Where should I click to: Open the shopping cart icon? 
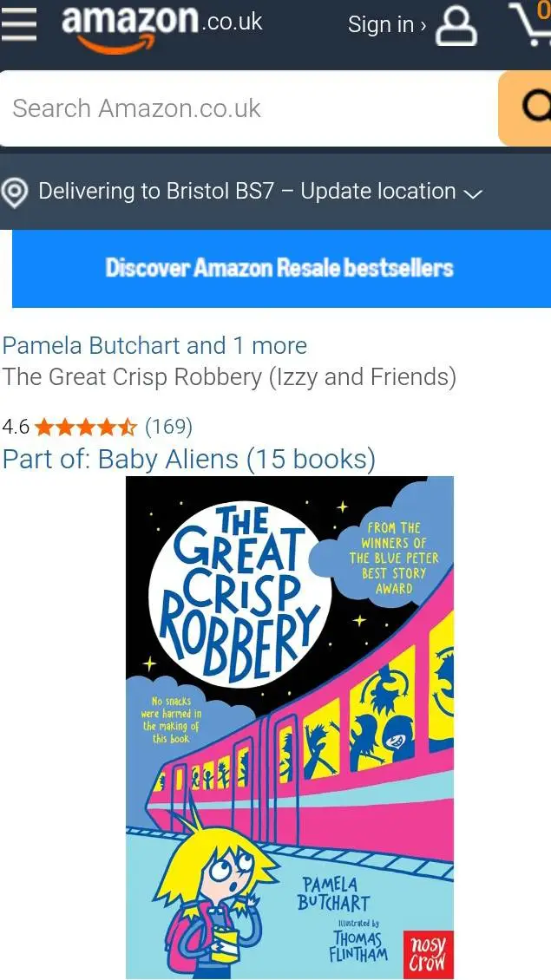[x=532, y=25]
